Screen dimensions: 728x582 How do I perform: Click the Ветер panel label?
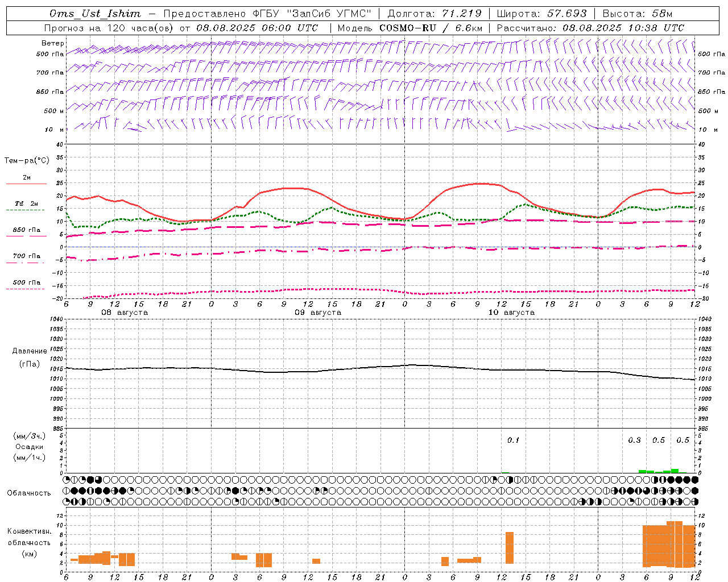click(x=52, y=43)
